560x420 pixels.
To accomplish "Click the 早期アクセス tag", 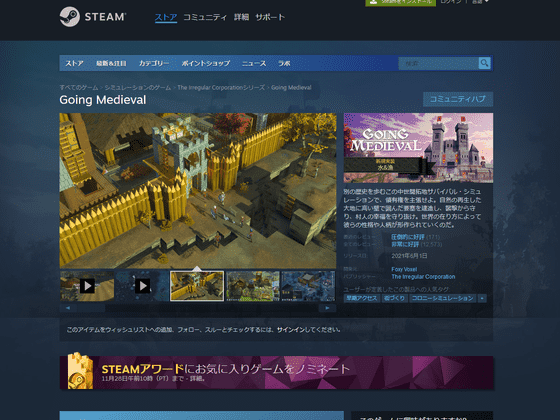I will point(361,298).
